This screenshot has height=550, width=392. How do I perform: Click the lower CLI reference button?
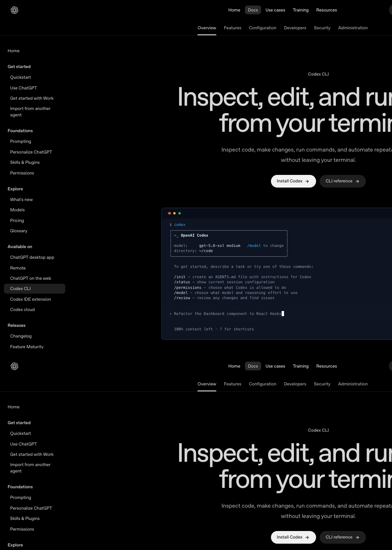343,537
